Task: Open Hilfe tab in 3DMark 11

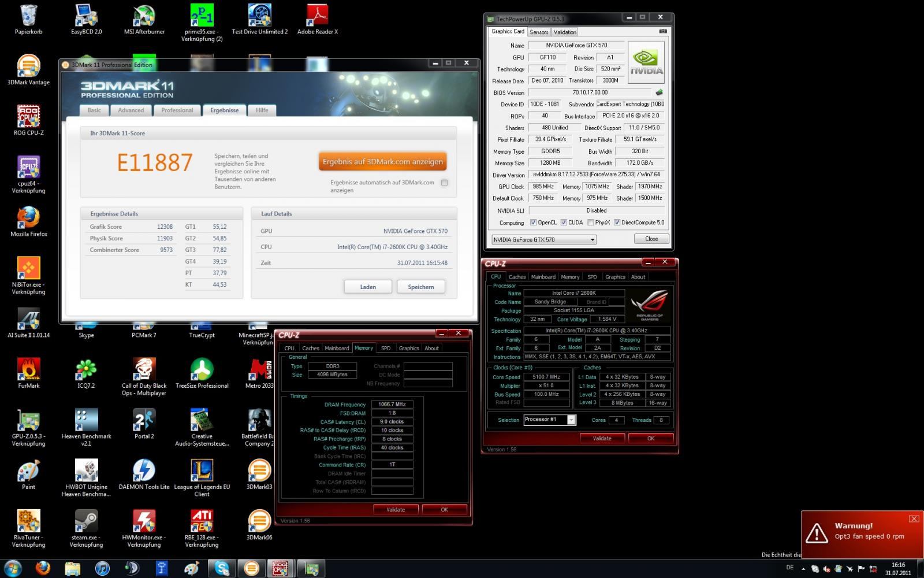Action: [262, 110]
